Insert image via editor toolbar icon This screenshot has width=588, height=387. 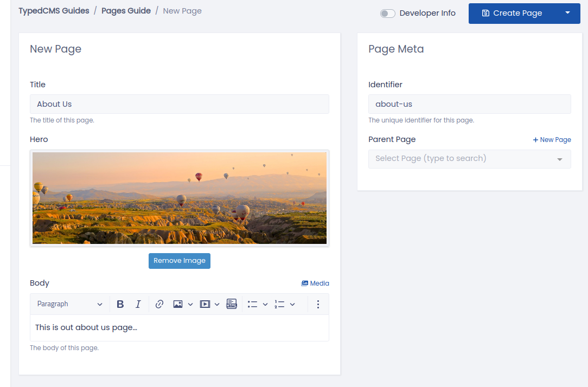pyautogui.click(x=178, y=304)
